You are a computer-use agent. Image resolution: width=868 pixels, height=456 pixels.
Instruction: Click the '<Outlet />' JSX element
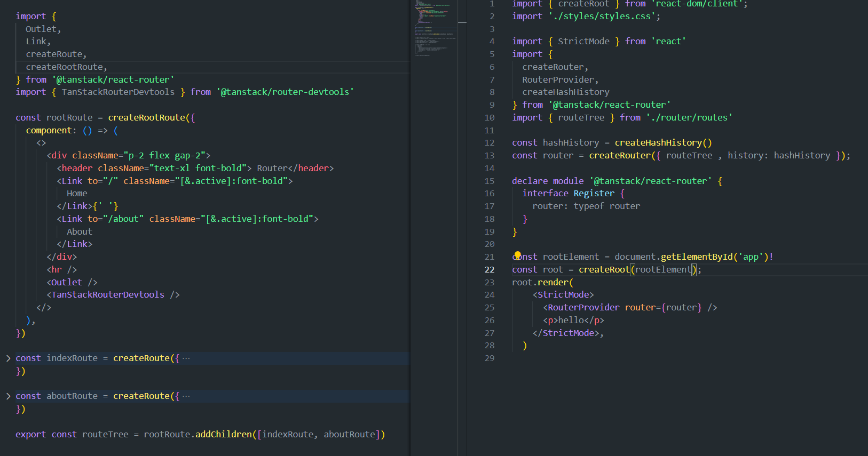pyautogui.click(x=72, y=283)
